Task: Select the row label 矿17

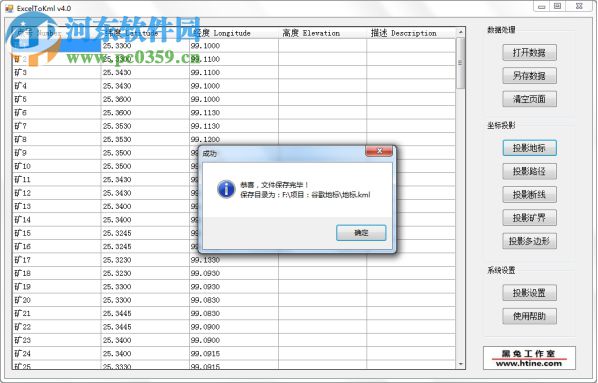Action: (x=23, y=260)
